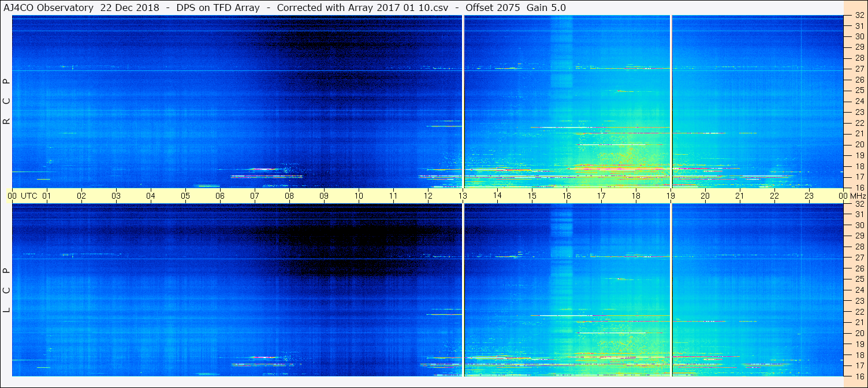Image resolution: width=868 pixels, height=388 pixels.
Task: Click the '09' hour label
Action: click(x=324, y=196)
